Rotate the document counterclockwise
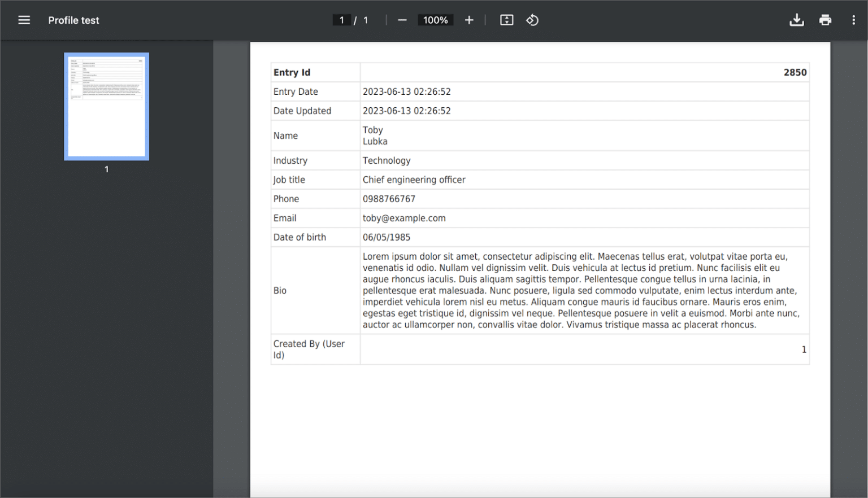Screen dimensions: 868x498 click(x=532, y=20)
